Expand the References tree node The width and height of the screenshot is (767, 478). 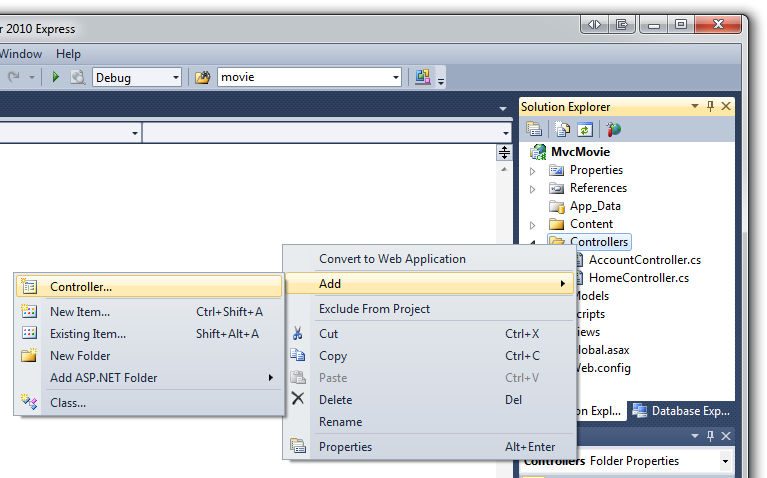(533, 188)
